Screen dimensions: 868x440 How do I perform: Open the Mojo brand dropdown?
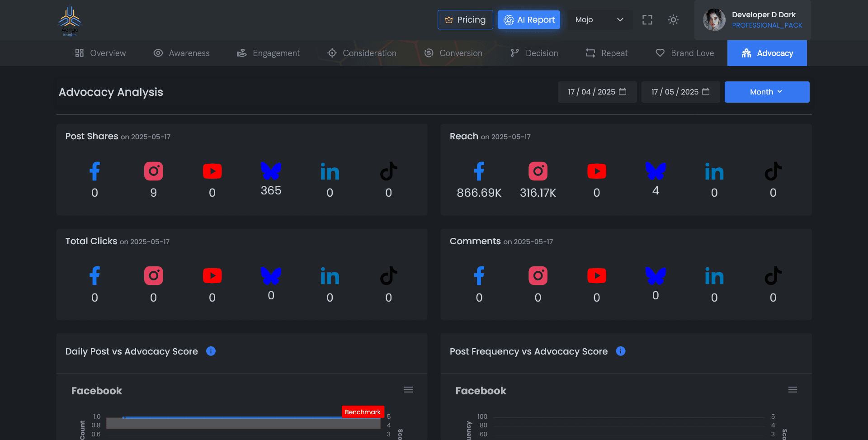point(599,20)
